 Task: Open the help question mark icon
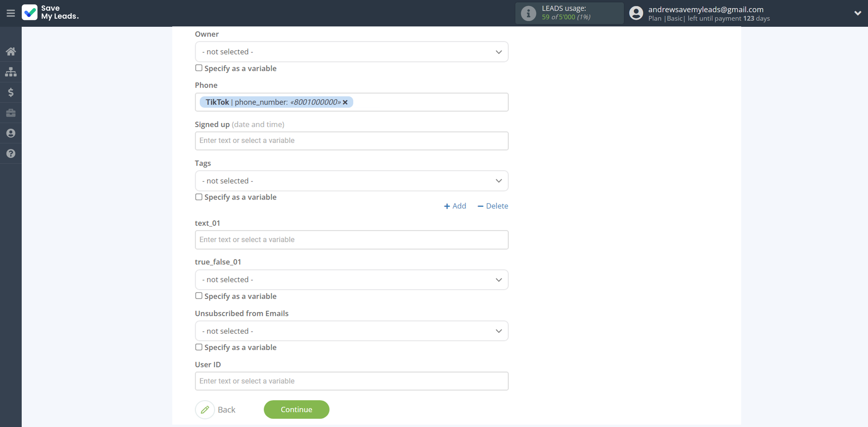point(11,154)
